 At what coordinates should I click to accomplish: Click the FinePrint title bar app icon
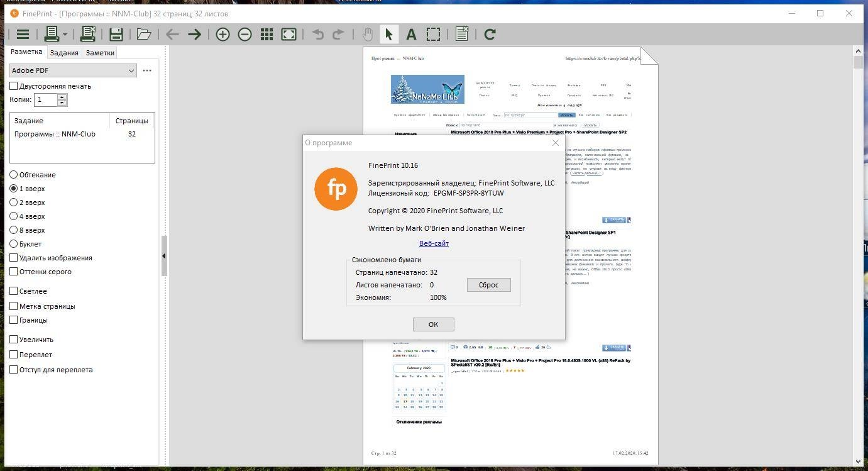tap(14, 13)
